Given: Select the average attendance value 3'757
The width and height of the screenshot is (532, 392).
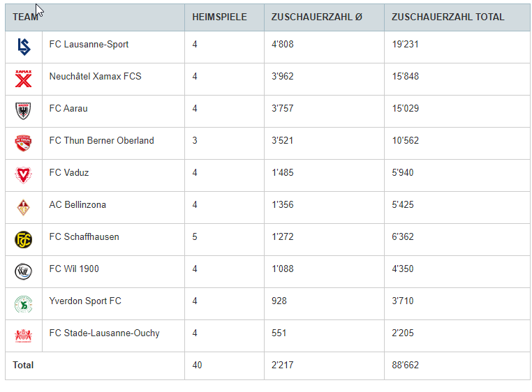Looking at the screenshot, I should tap(283, 109).
